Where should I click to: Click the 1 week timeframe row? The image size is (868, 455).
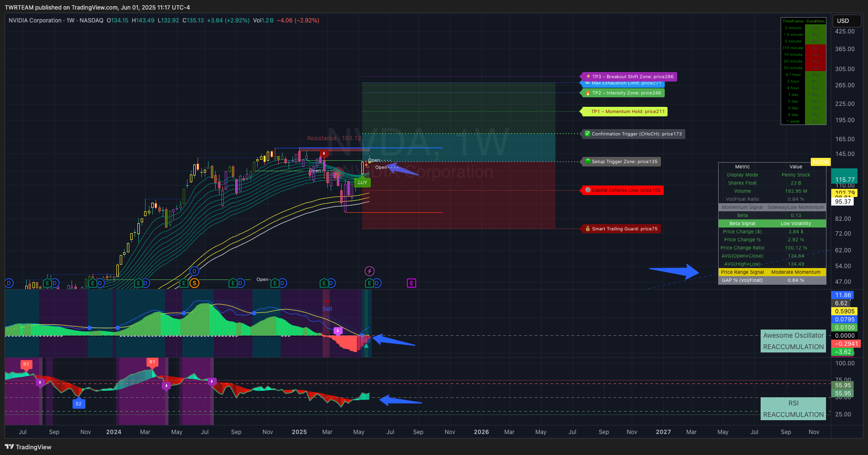pos(803,122)
